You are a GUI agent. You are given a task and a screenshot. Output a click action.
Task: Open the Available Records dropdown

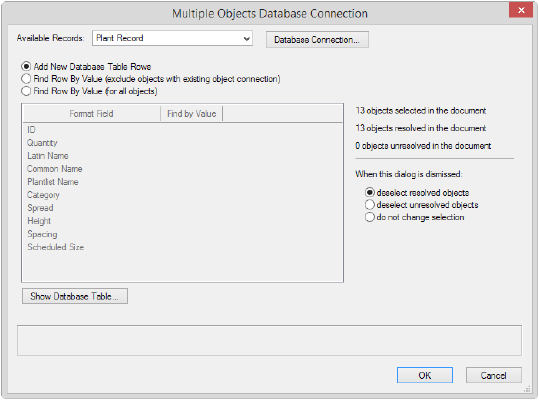[x=172, y=38]
